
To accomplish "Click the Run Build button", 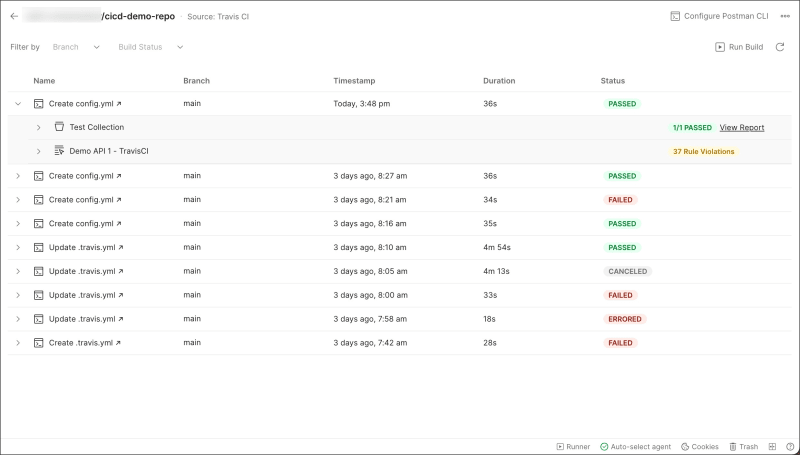I will click(x=739, y=47).
